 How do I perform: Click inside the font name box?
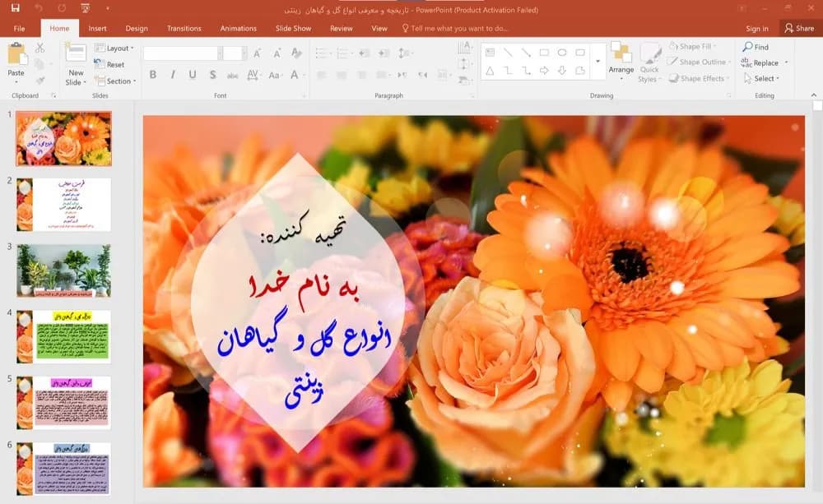[180, 53]
